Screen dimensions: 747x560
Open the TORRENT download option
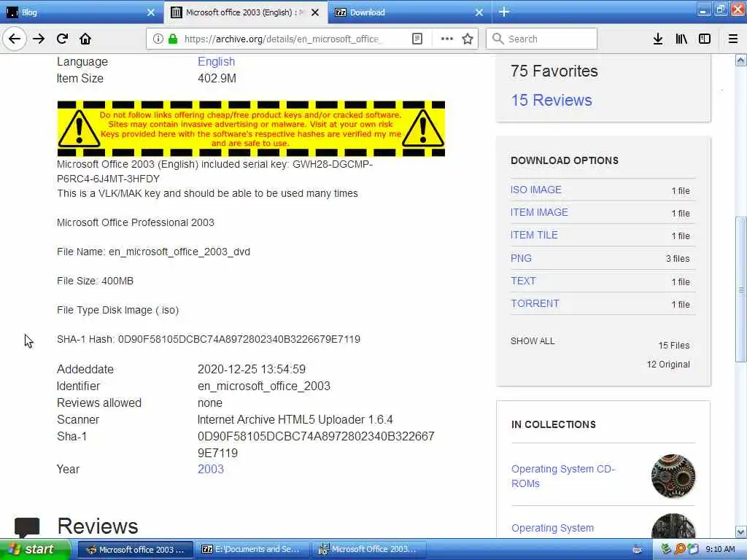[x=535, y=303]
